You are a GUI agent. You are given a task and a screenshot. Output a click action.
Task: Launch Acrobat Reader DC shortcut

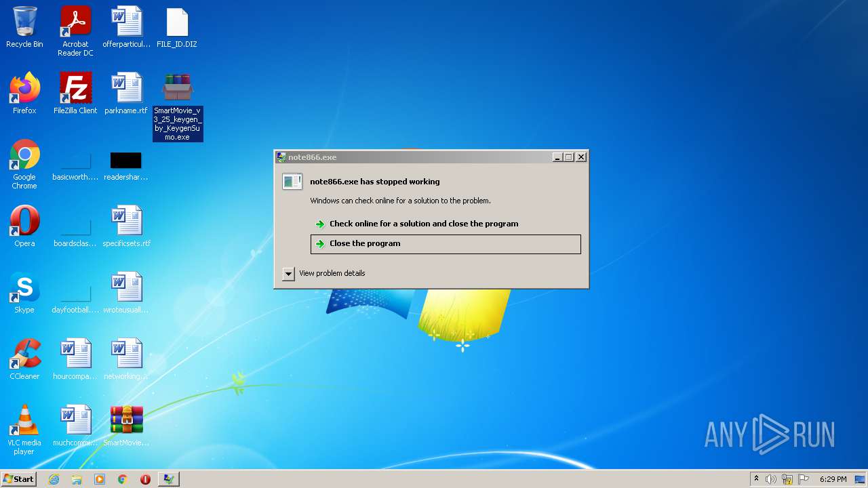[75, 30]
